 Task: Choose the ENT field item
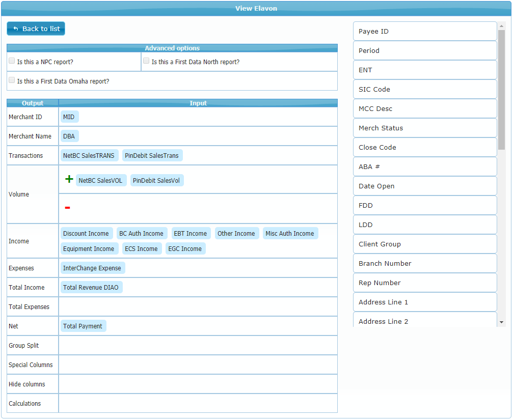(425, 70)
